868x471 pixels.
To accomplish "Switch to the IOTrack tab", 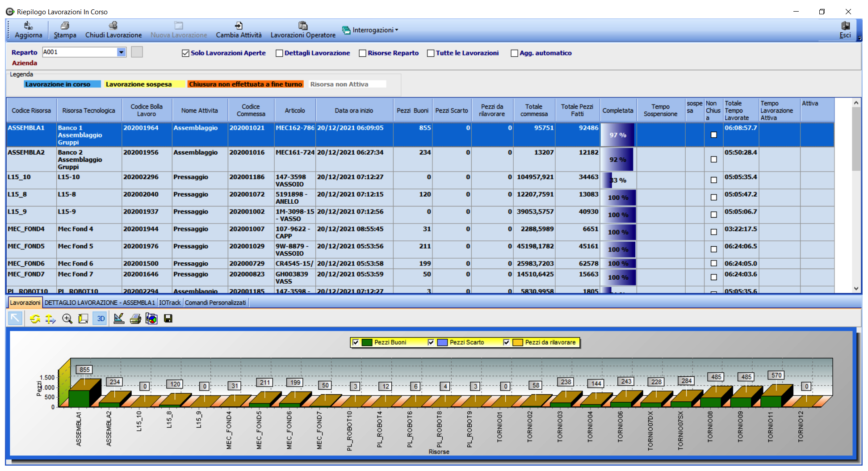I will click(170, 303).
